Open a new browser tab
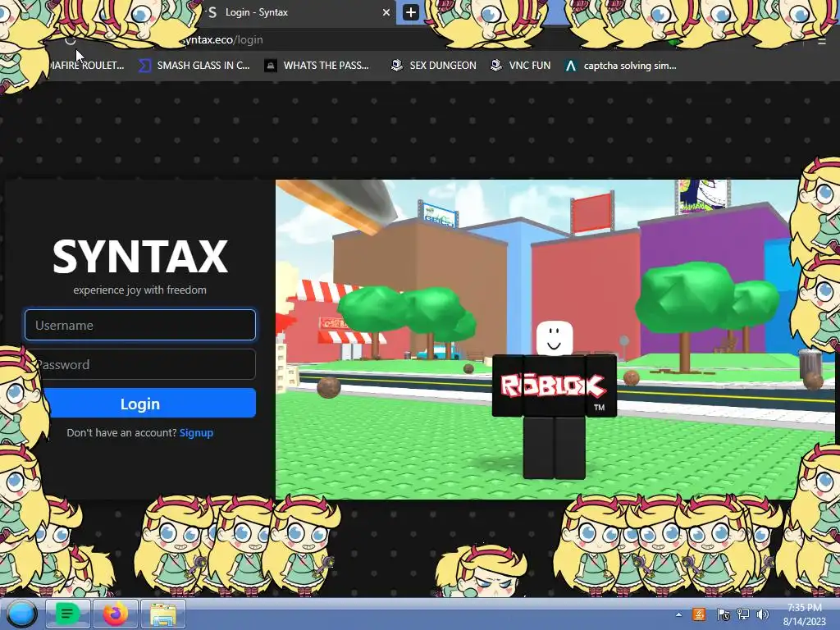Screen dimensions: 840x630 411,12
